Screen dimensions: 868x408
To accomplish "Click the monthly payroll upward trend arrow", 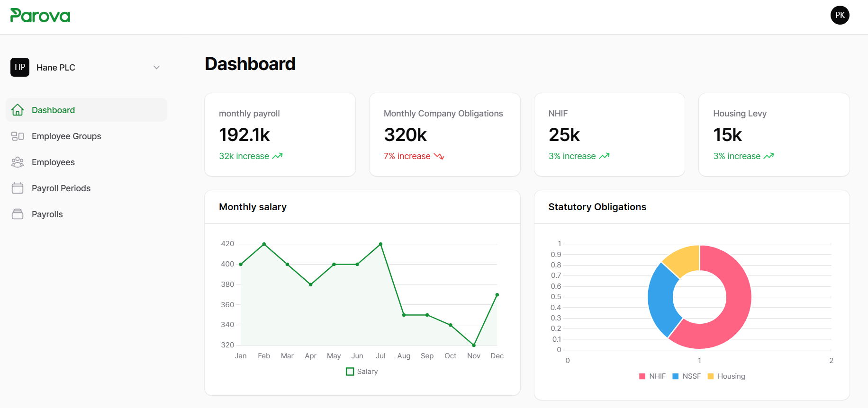I will [x=278, y=156].
